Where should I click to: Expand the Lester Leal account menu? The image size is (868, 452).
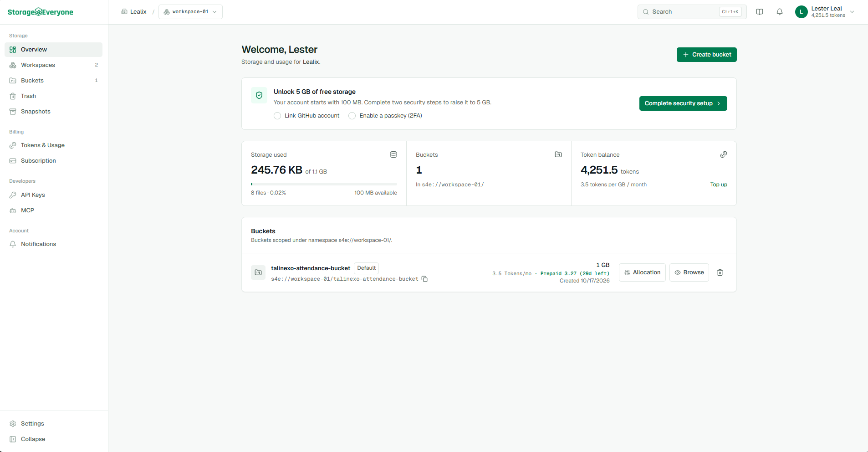tap(825, 12)
